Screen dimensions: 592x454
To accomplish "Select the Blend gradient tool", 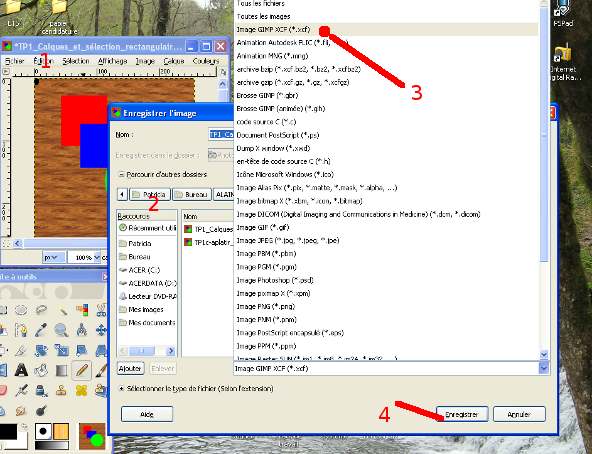I will 61,370.
